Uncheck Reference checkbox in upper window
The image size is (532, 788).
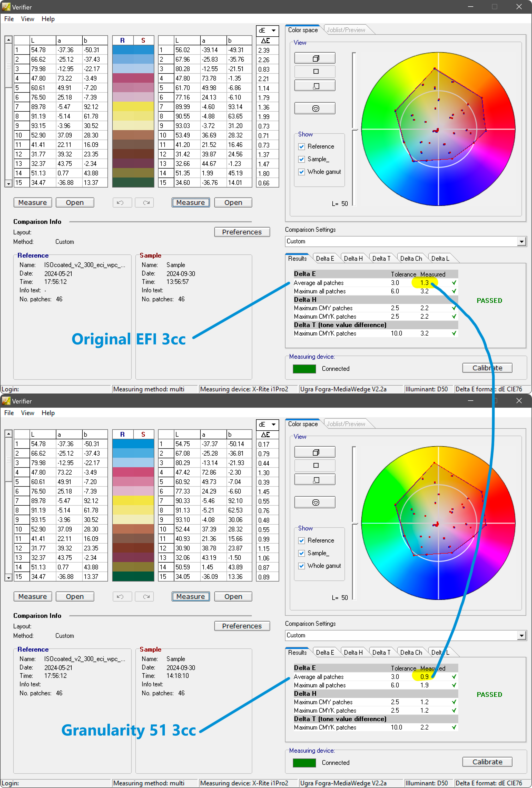click(302, 146)
